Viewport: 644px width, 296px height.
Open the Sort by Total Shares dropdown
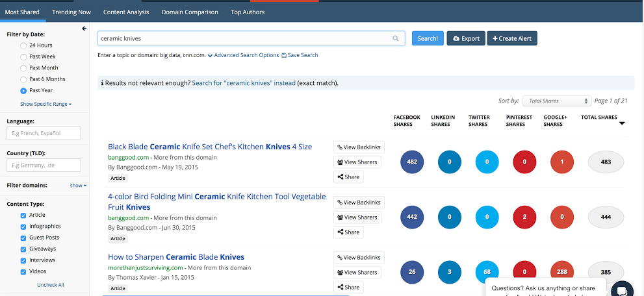point(557,101)
